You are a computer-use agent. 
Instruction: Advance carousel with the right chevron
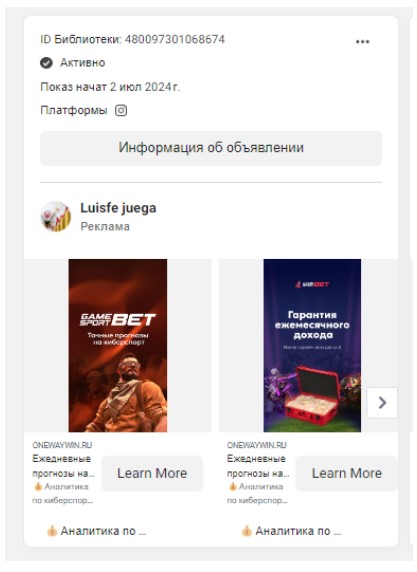click(382, 402)
